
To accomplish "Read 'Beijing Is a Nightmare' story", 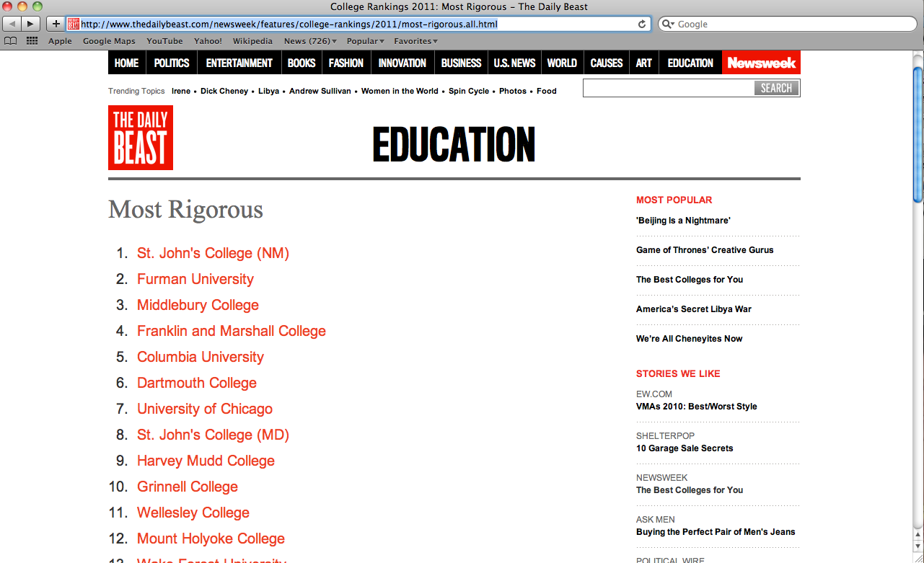I will click(x=683, y=221).
